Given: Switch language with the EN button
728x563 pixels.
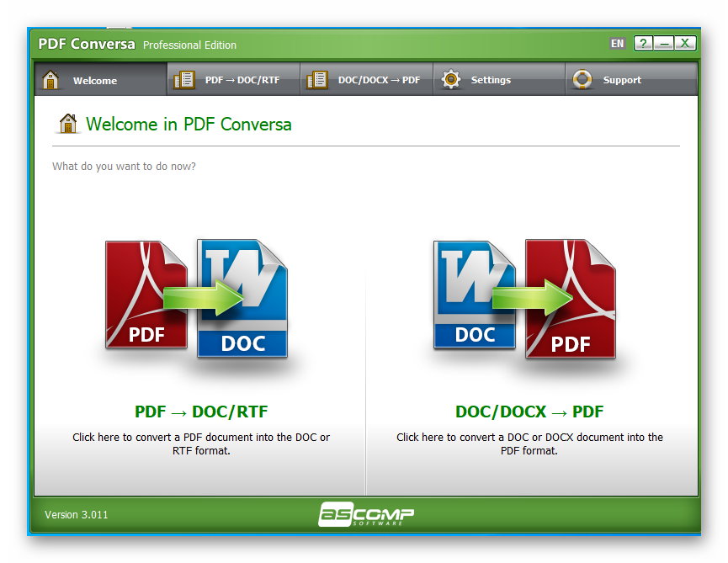Looking at the screenshot, I should pyautogui.click(x=617, y=44).
